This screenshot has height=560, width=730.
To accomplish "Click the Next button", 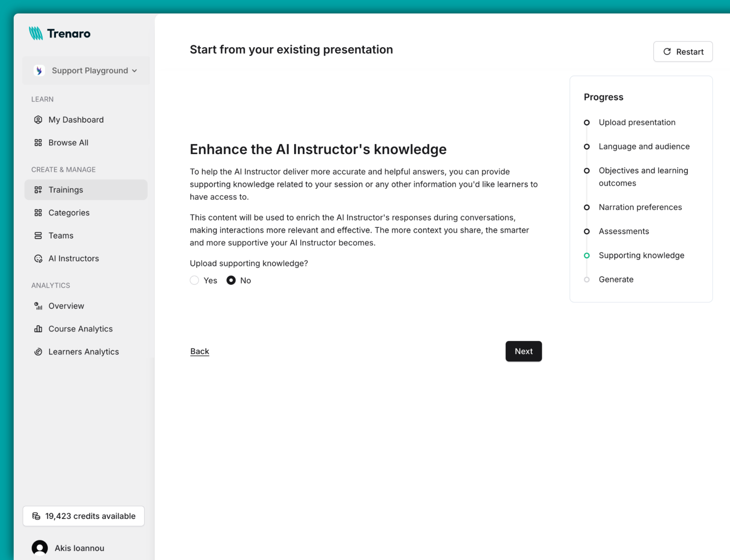I will coord(523,351).
